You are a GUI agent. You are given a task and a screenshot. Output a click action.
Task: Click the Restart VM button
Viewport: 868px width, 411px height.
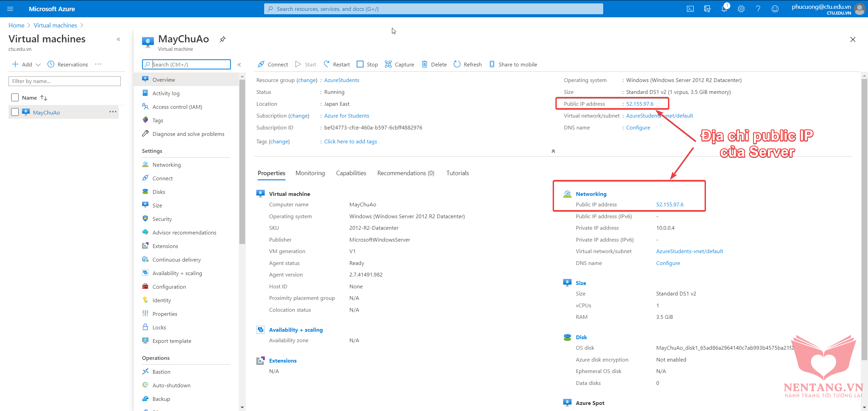tap(337, 64)
